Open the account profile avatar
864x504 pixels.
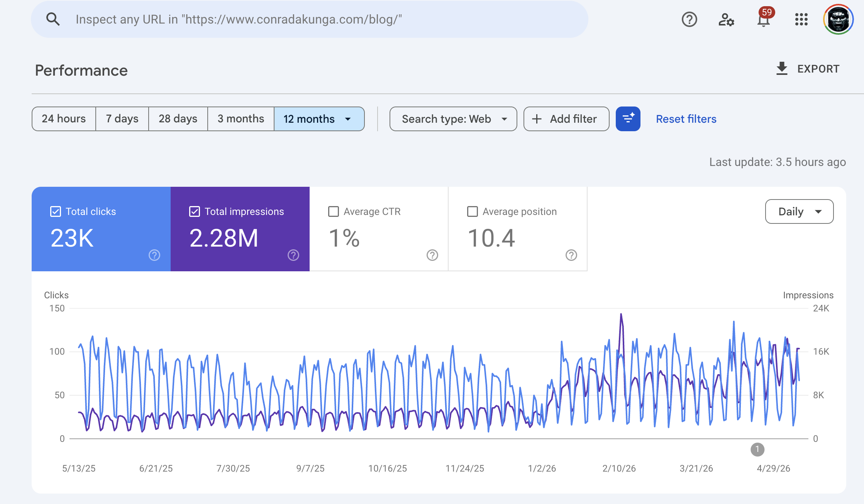(x=838, y=19)
